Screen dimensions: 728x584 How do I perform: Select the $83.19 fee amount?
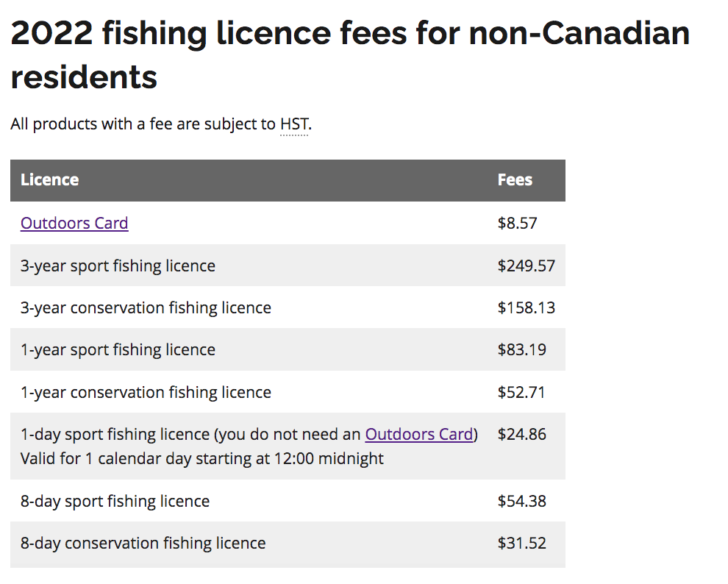coord(521,349)
